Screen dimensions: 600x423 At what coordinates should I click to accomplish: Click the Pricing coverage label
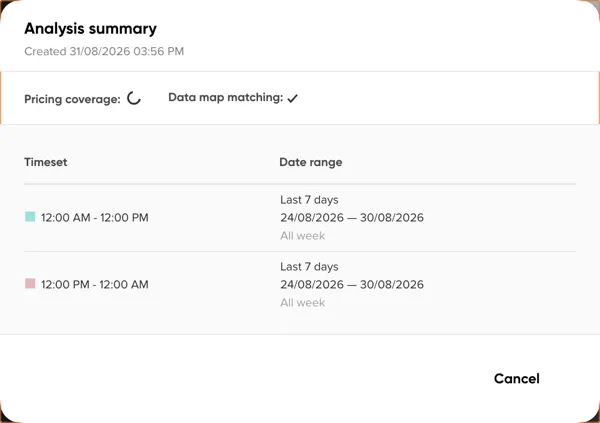pyautogui.click(x=72, y=99)
